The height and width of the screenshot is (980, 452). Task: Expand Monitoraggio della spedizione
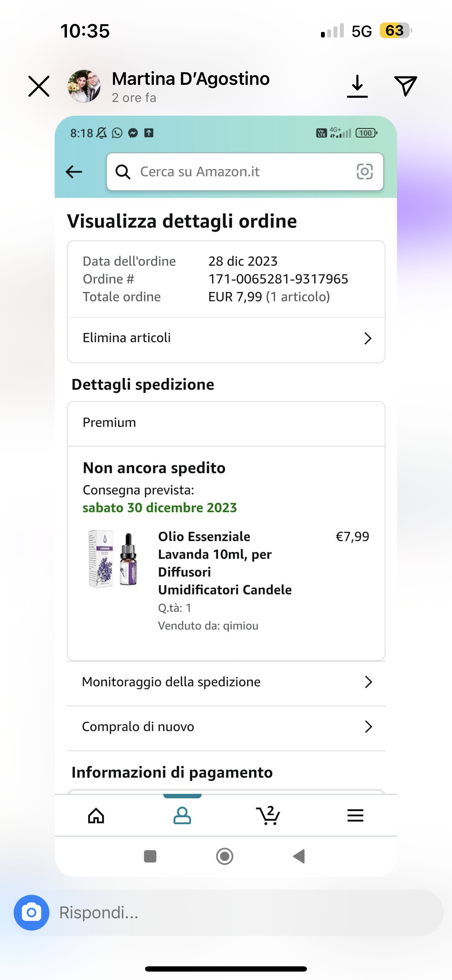[x=226, y=682]
